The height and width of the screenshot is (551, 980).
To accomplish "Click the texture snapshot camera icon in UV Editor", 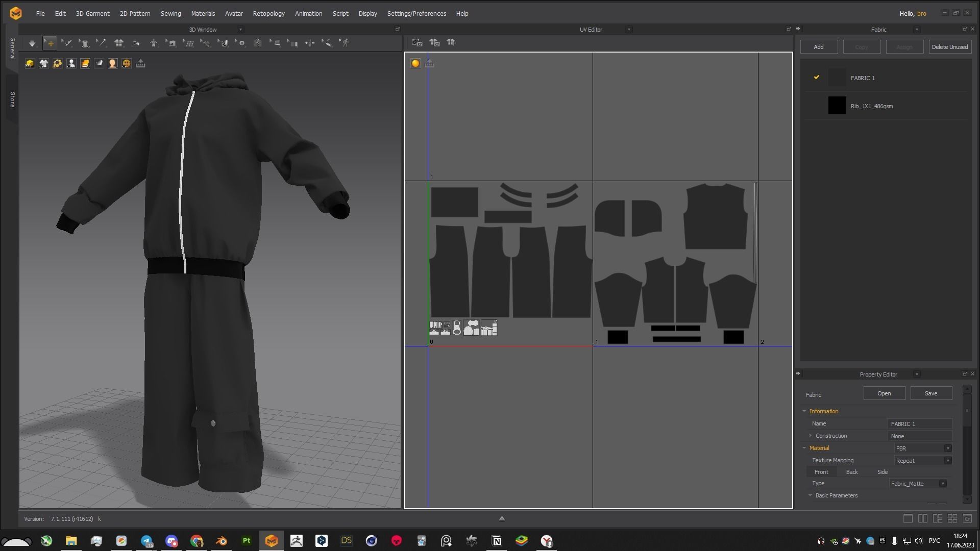I will [418, 43].
